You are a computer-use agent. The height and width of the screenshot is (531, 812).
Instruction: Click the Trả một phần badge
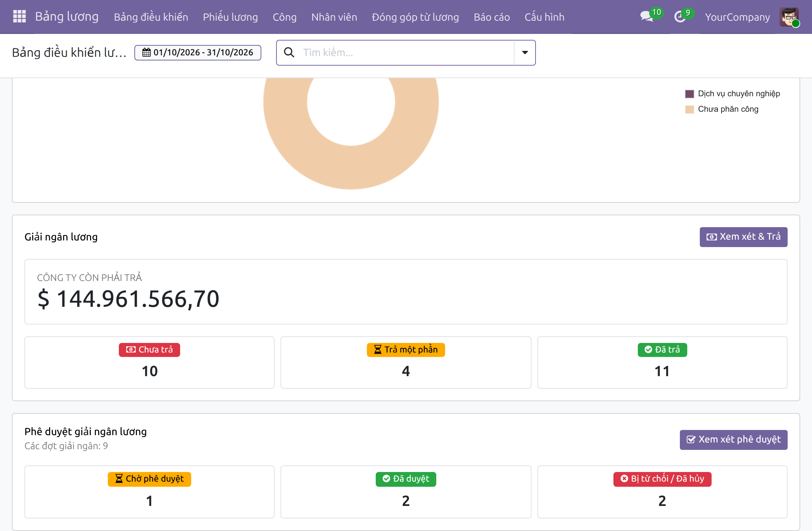click(406, 350)
